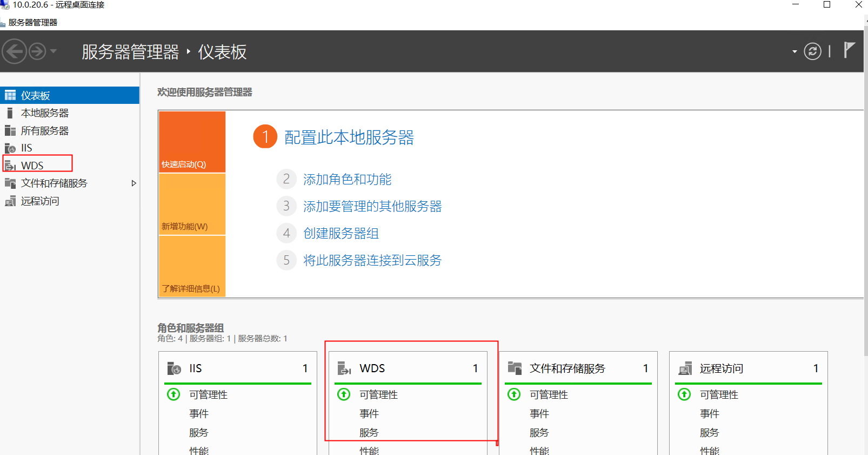Click the 远程访问 tile header icon
This screenshot has width=868, height=455.
point(685,368)
